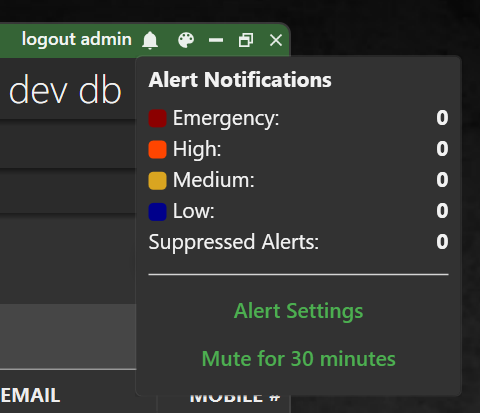Click the blue Low color swatch

[x=157, y=212]
